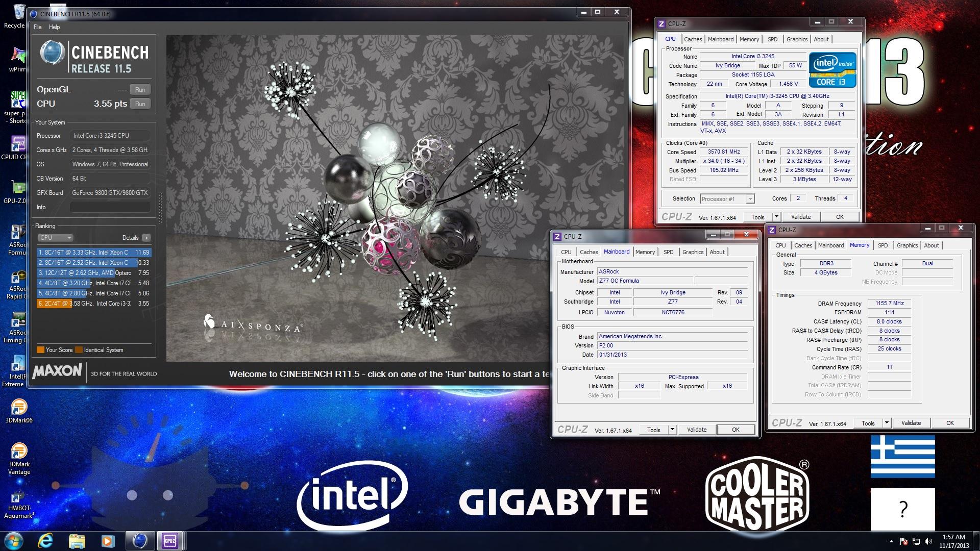
Task: Run the OpenGL benchmark in Cinebench
Action: 140,90
